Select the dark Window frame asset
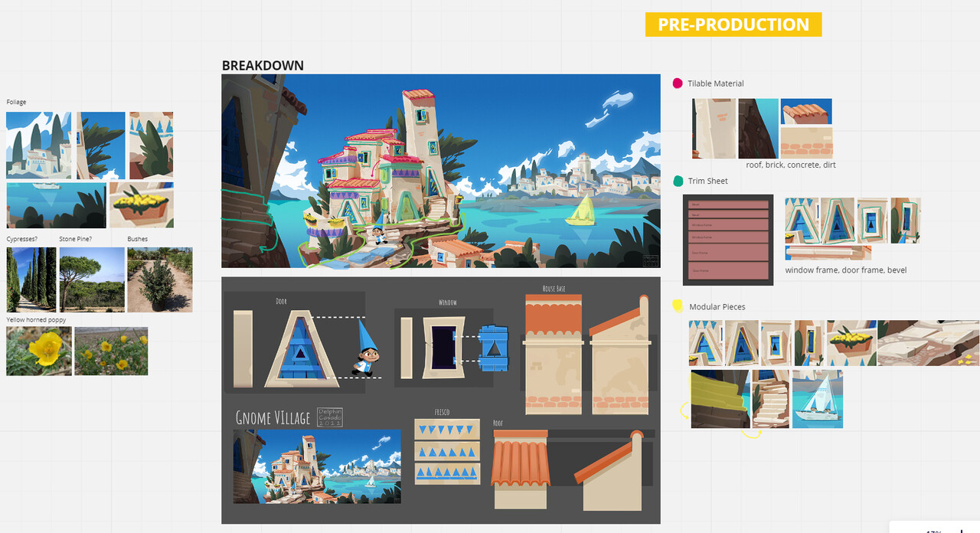The width and height of the screenshot is (980, 533). [443, 349]
